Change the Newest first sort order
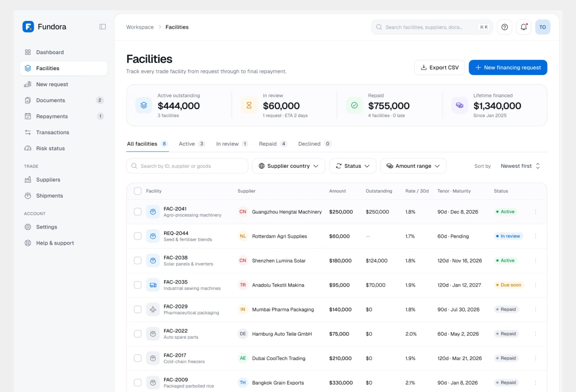Image resolution: width=576 pixels, height=392 pixels. point(521,166)
